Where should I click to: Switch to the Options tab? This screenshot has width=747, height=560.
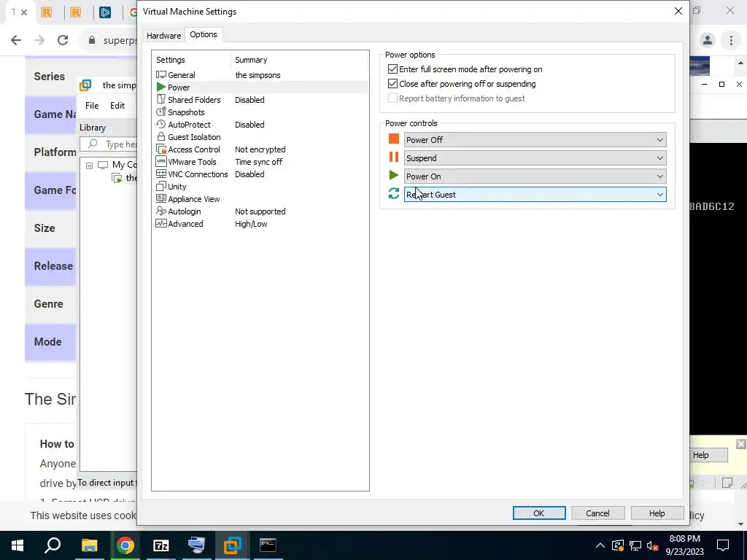point(204,34)
